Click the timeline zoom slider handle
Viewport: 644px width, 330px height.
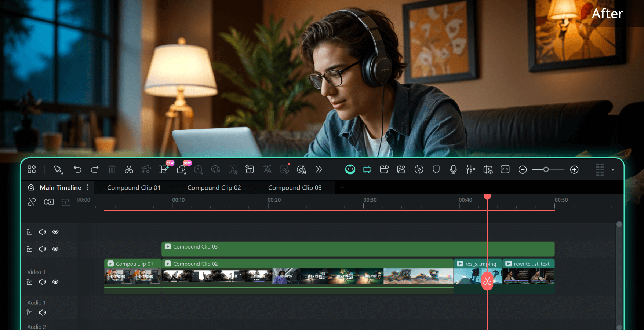[x=546, y=169]
